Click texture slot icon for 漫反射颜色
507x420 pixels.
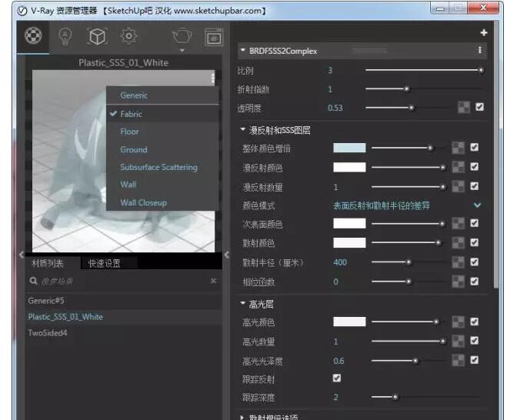(x=458, y=167)
